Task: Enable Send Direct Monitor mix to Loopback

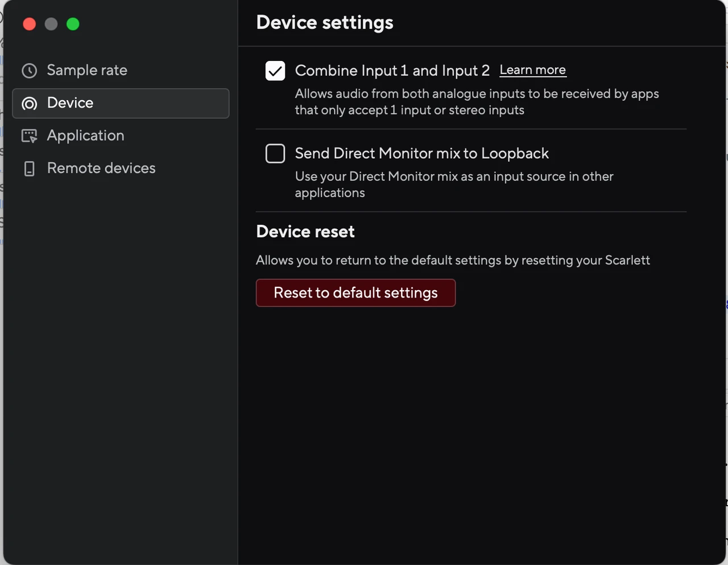Action: click(275, 153)
